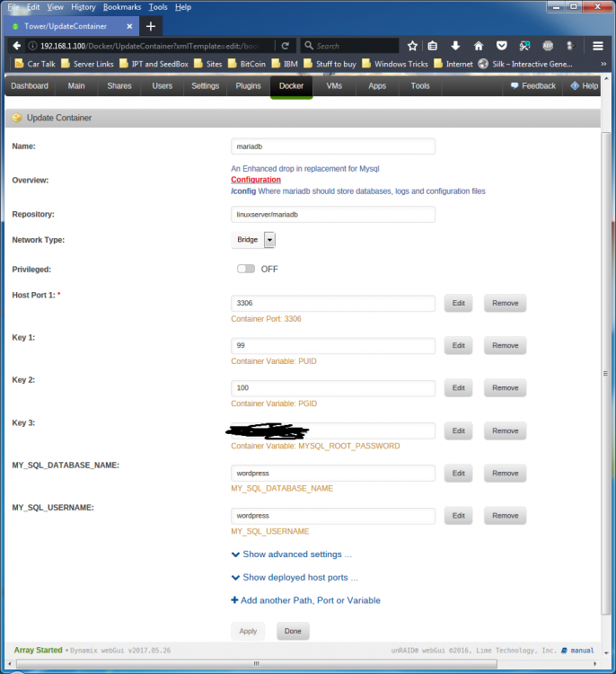Open the Windows Tricks bookmark folder
The height and width of the screenshot is (674, 616).
(x=395, y=64)
